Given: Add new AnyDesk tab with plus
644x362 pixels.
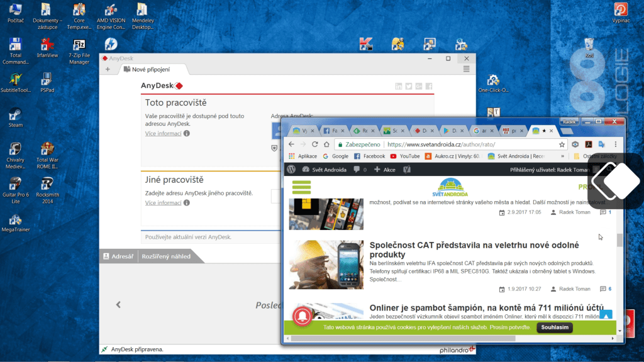Looking at the screenshot, I should tap(108, 69).
